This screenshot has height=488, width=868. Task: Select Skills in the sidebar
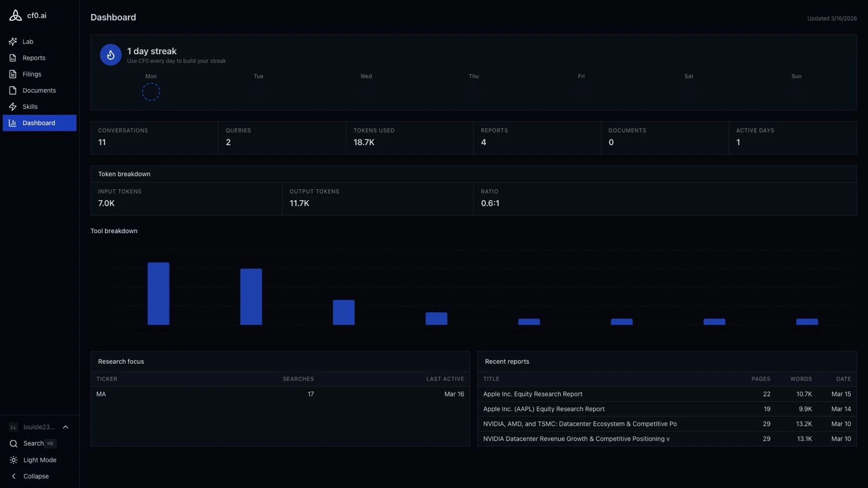[30, 107]
